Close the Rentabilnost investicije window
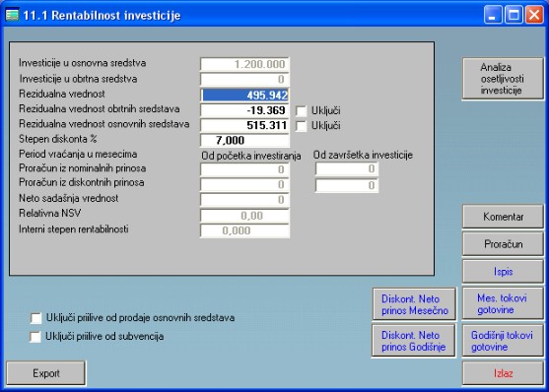549x392 pixels. (534, 15)
